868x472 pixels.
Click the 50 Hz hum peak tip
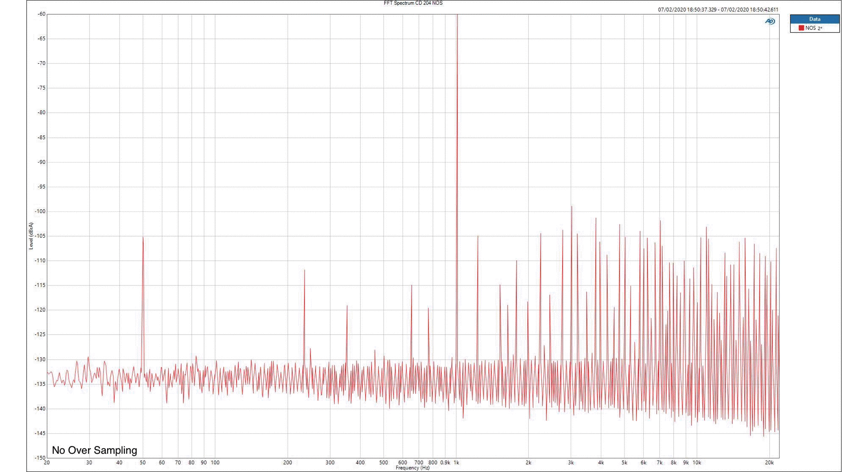[143, 238]
